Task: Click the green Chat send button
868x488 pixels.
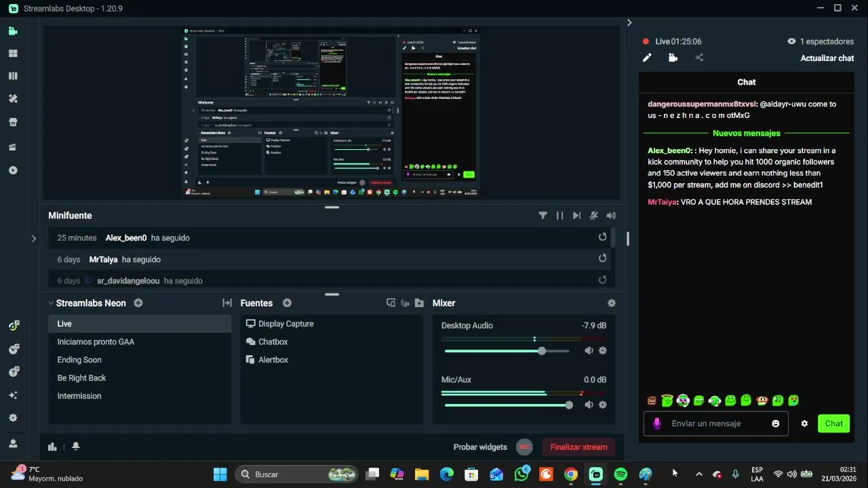Action: 834,424
